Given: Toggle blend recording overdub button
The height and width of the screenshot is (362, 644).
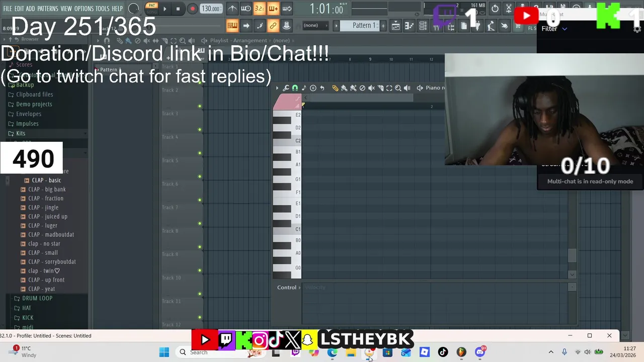Looking at the screenshot, I should pyautogui.click(x=273, y=9).
